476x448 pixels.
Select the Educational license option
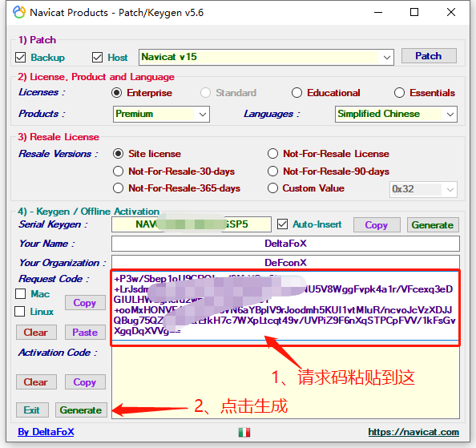[x=296, y=93]
